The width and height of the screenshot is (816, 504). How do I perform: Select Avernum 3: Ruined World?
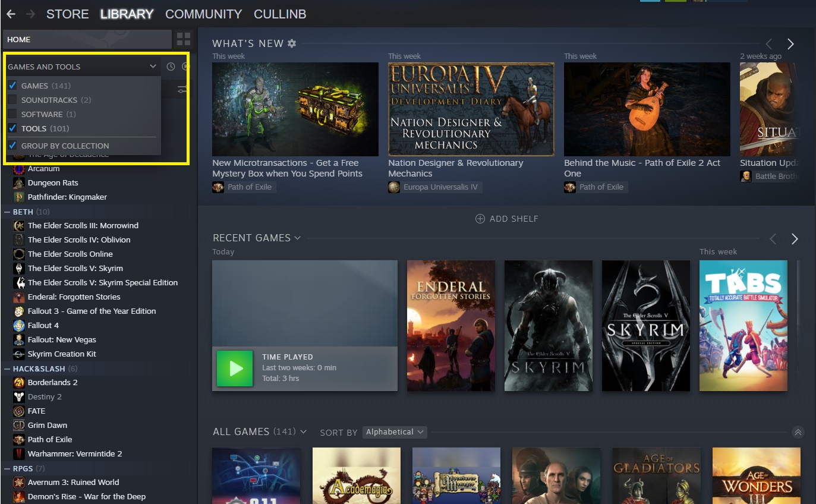(74, 483)
